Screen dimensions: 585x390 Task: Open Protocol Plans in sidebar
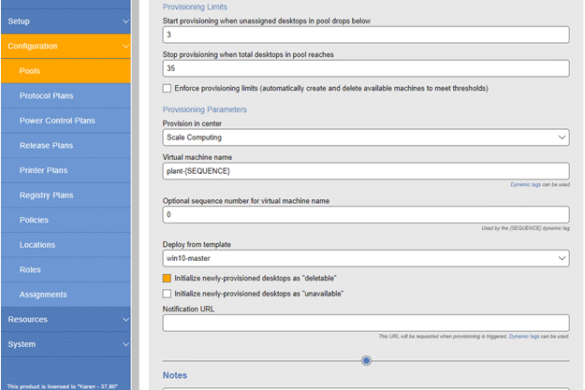coord(66,96)
